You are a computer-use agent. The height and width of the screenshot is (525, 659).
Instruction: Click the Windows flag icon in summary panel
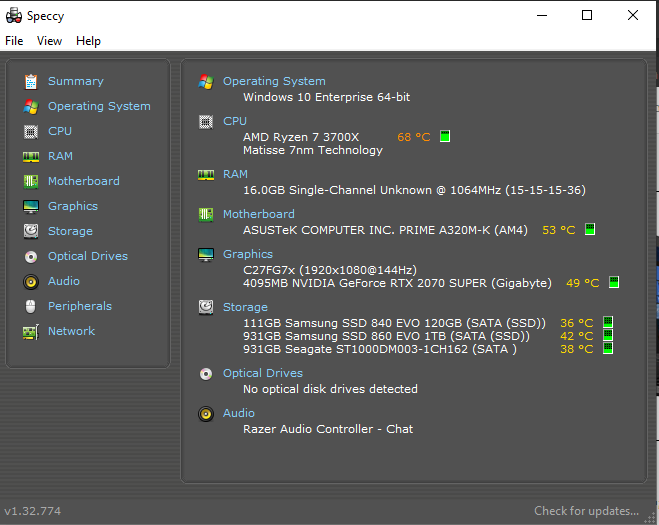point(206,82)
